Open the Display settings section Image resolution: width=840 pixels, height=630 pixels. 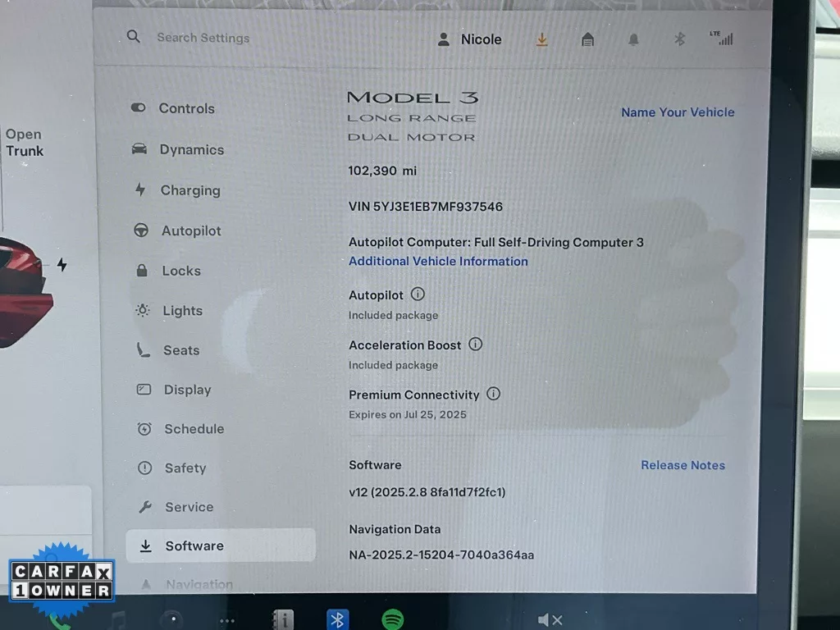pyautogui.click(x=187, y=390)
